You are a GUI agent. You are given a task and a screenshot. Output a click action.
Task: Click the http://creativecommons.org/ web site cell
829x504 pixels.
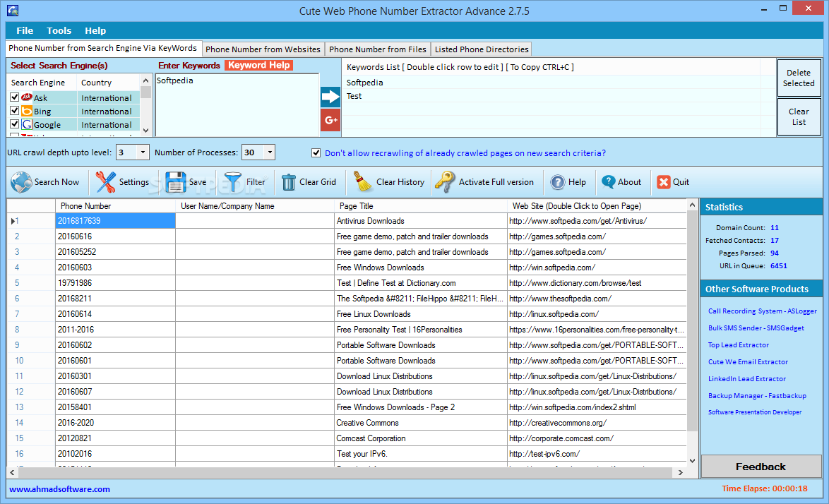597,423
